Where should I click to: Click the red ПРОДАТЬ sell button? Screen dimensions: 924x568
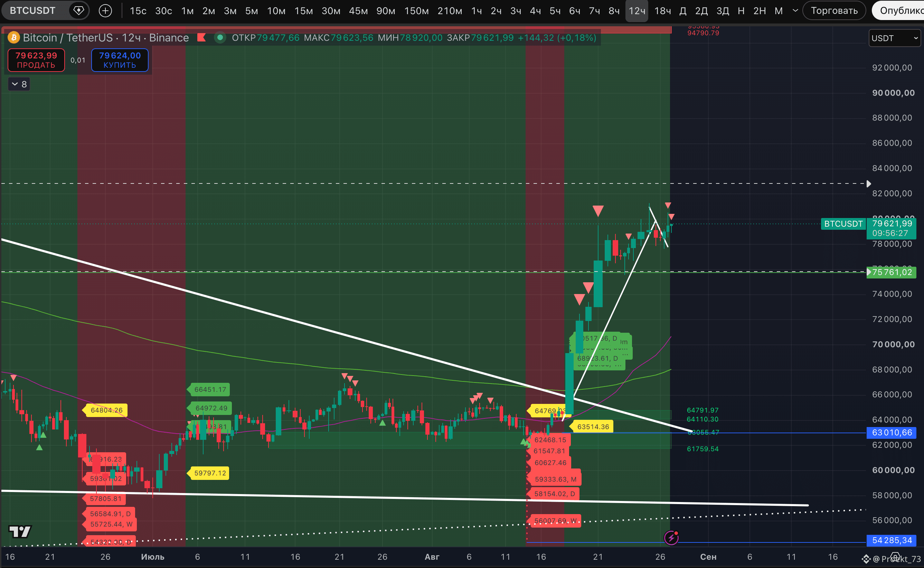click(x=36, y=60)
